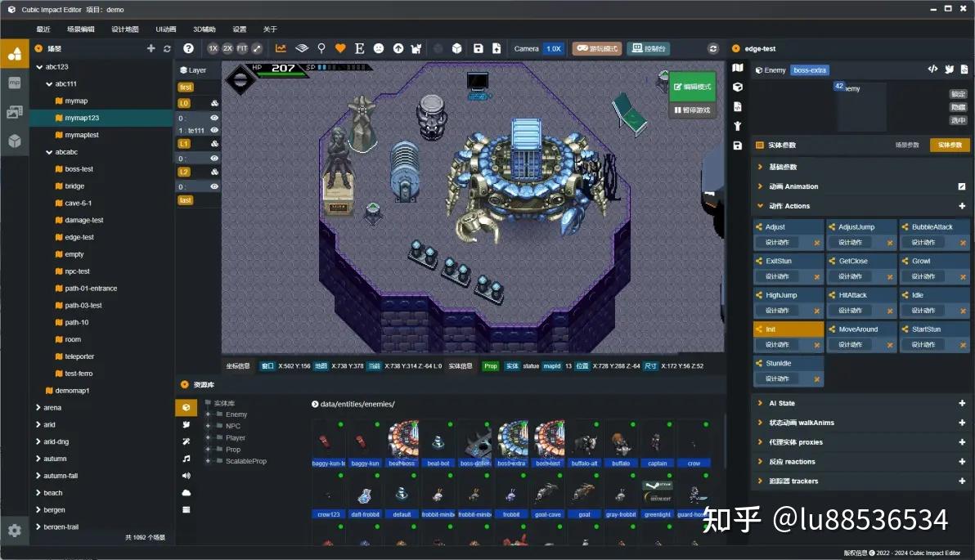This screenshot has height=560, width=975.
Task: Toggle eye icon of first '0 :' layer under L0
Action: pos(214,118)
